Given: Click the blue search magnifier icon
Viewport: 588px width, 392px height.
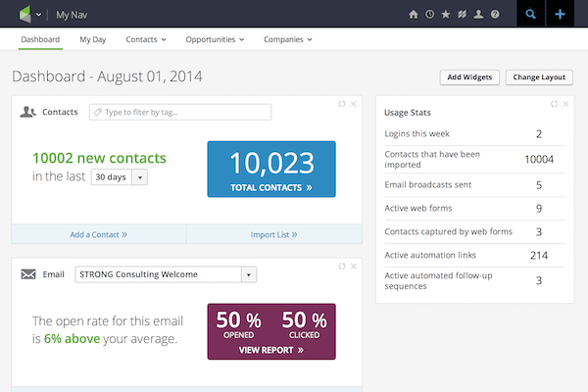Looking at the screenshot, I should pos(531,14).
